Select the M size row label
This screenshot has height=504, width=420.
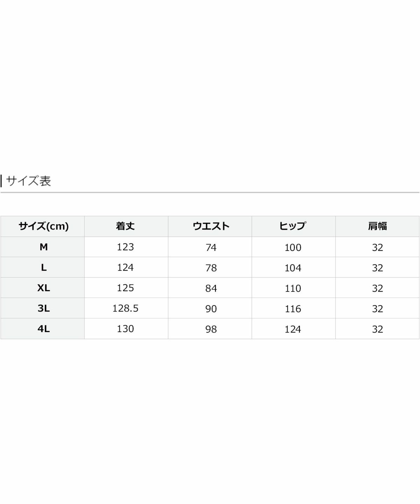coord(43,247)
